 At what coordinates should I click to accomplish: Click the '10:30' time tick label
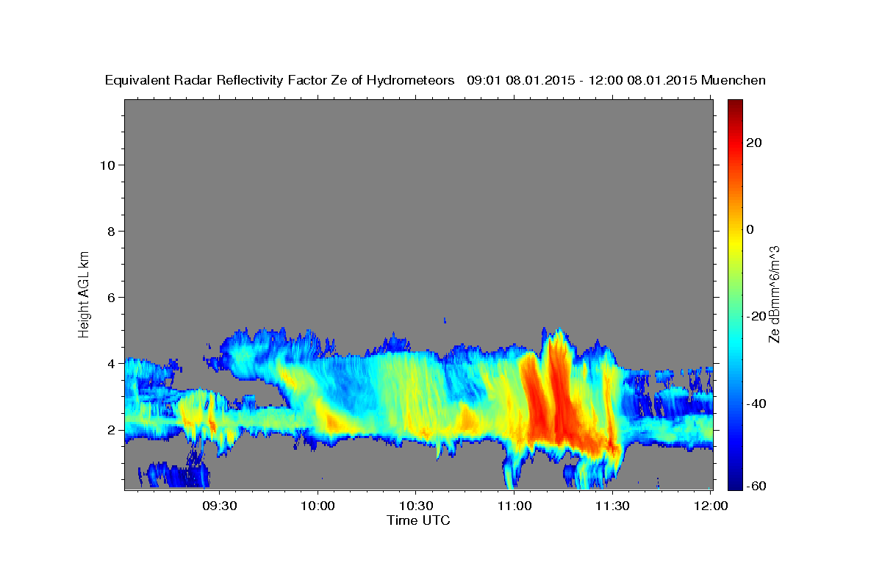pos(416,506)
